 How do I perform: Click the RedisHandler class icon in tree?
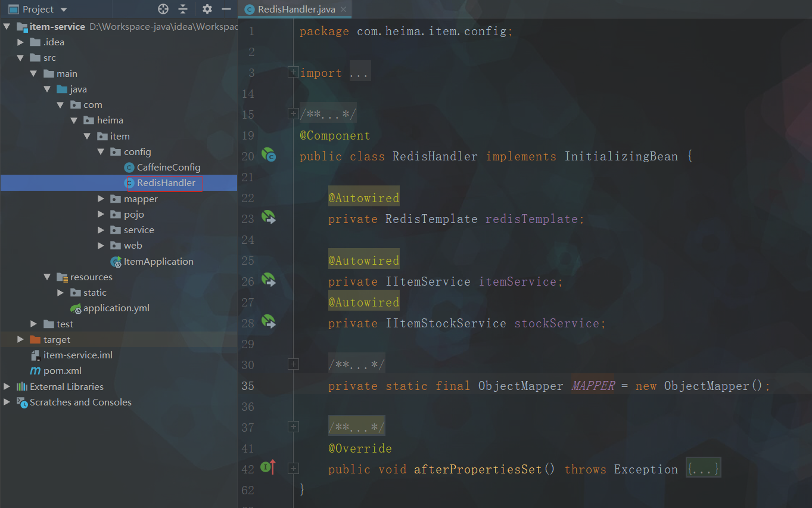coord(129,183)
